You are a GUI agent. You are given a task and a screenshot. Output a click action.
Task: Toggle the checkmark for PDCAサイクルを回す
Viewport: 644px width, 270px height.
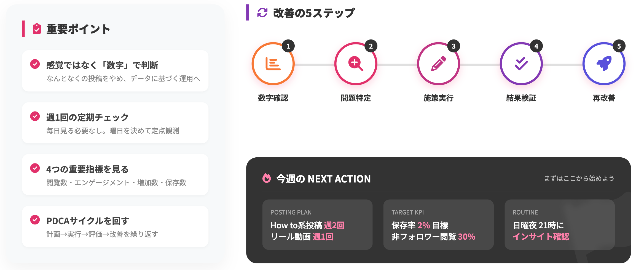click(35, 220)
